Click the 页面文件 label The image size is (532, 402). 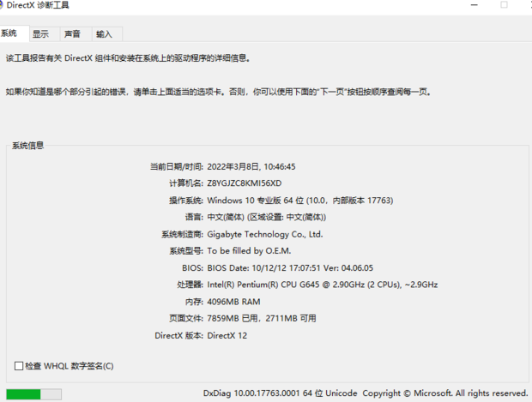point(186,318)
